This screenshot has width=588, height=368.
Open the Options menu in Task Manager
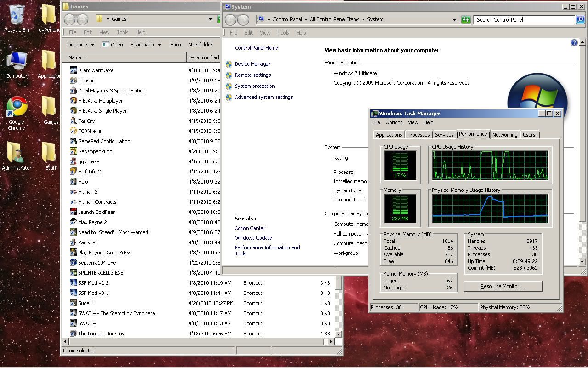pyautogui.click(x=394, y=122)
